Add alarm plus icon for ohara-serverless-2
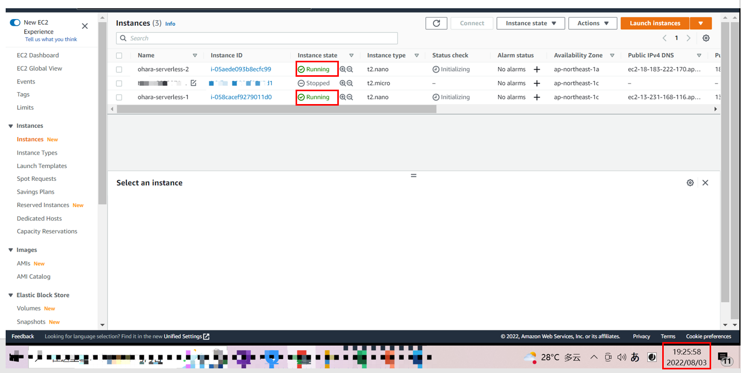This screenshot has height=373, width=741. coord(536,69)
